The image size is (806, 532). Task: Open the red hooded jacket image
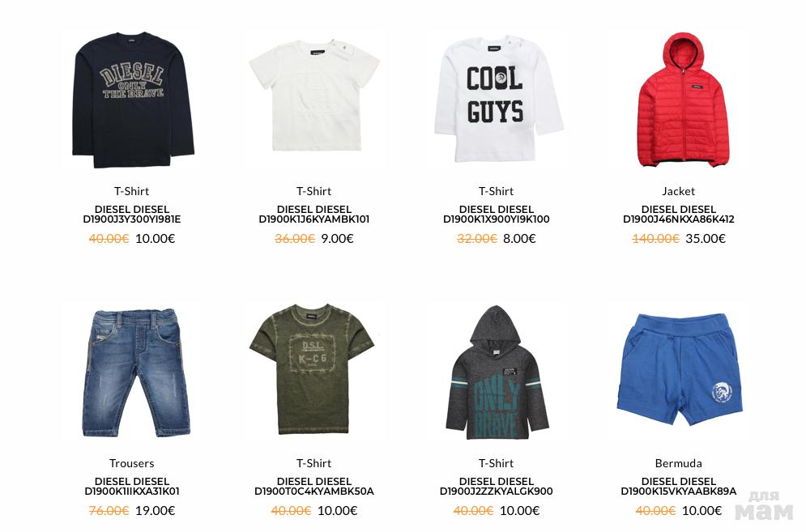(682, 100)
